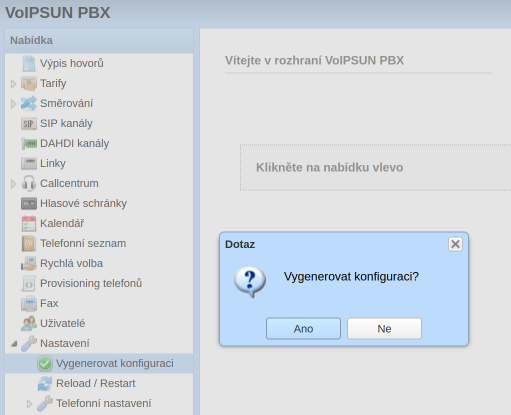Click the Směrování routing arrows icon

coord(29,103)
